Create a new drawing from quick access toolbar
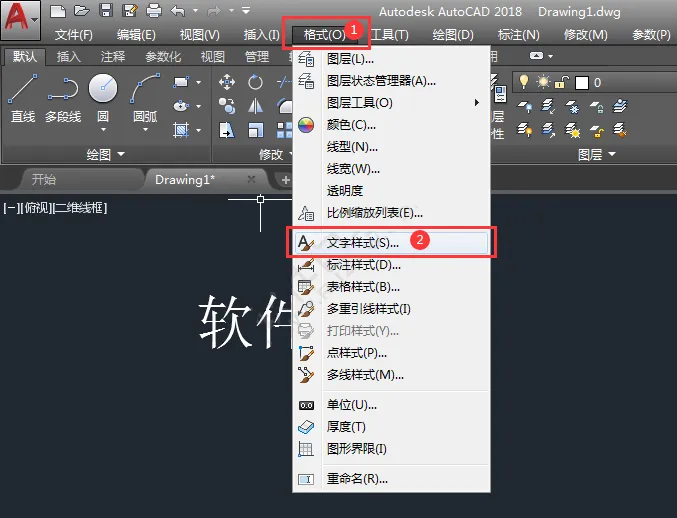This screenshot has height=518, width=677. [58, 10]
